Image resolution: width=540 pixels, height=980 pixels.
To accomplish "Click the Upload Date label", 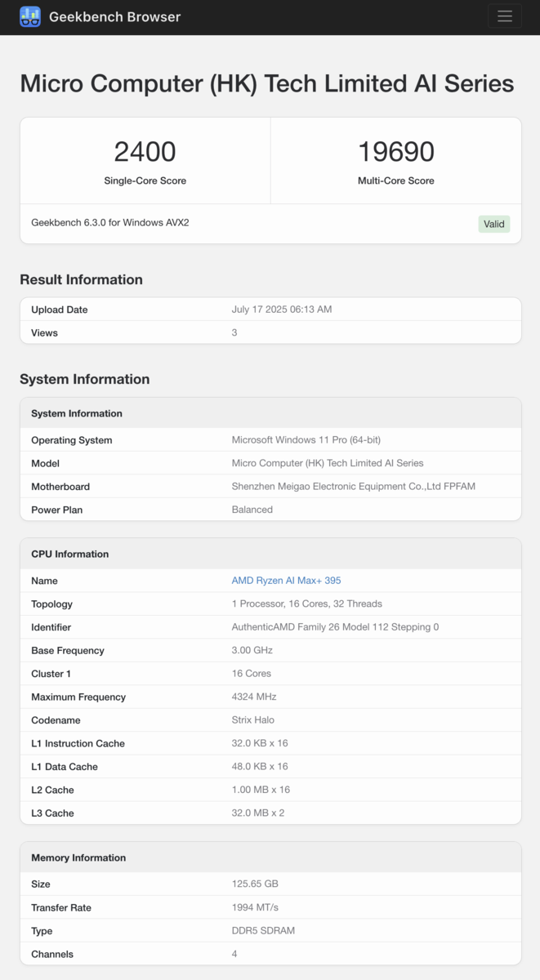I will coord(59,310).
